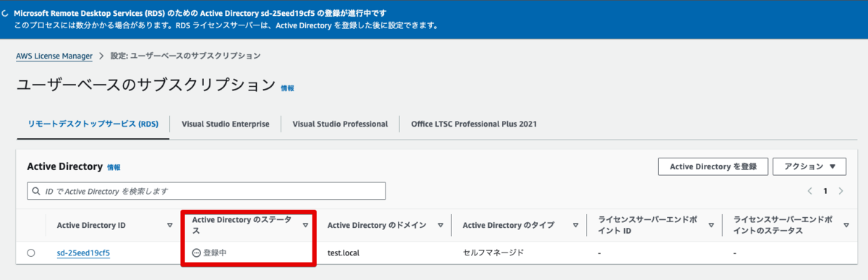868x280 pixels.
Task: Click the Active Directory のドメイン column header
Action: click(377, 225)
